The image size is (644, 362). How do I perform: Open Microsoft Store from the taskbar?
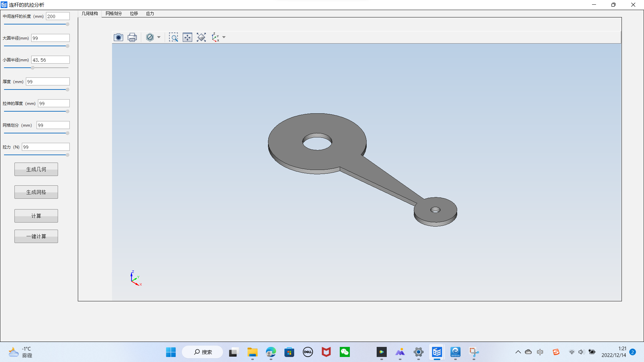point(289,352)
